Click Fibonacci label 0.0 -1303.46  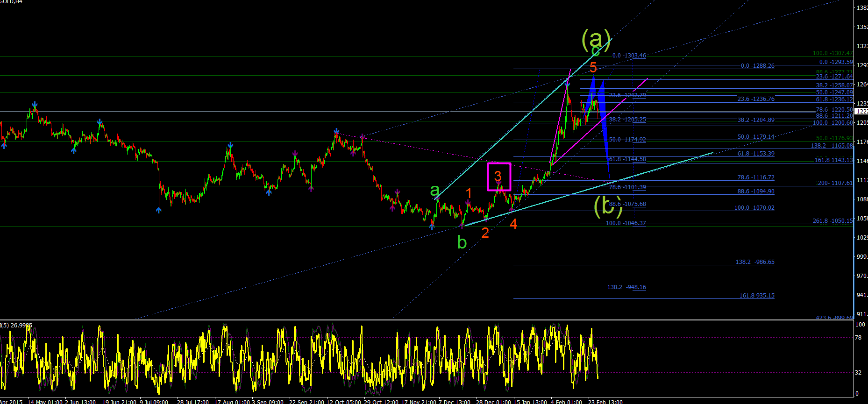pyautogui.click(x=629, y=56)
